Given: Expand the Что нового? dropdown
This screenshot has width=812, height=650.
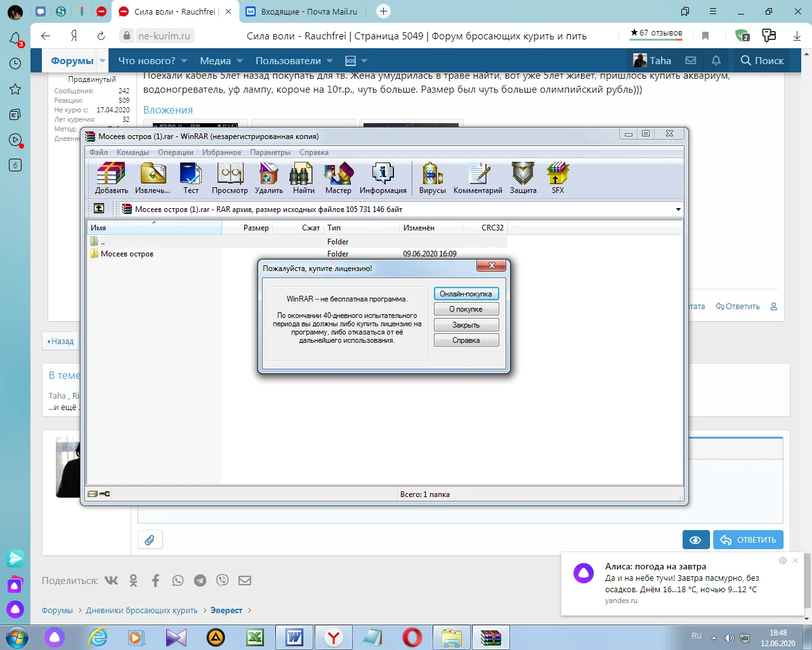Looking at the screenshot, I should click(x=184, y=61).
